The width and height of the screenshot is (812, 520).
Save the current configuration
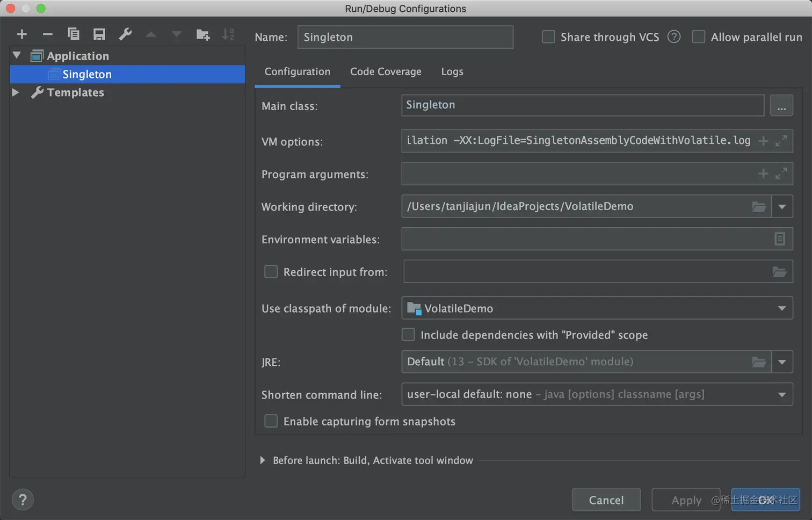[99, 34]
